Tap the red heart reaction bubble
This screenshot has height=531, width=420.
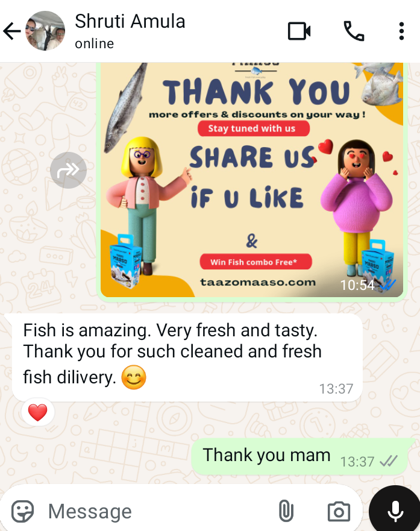[x=37, y=412]
